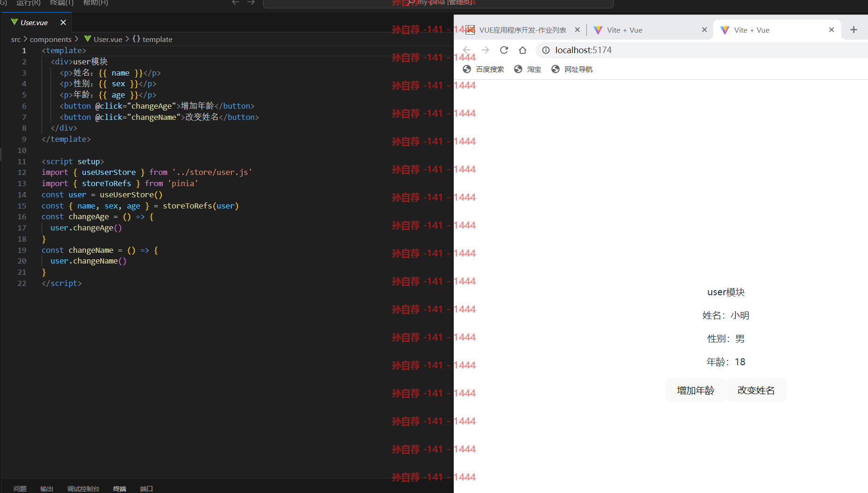Click the browser back arrow
This screenshot has height=493, width=868.
(466, 50)
